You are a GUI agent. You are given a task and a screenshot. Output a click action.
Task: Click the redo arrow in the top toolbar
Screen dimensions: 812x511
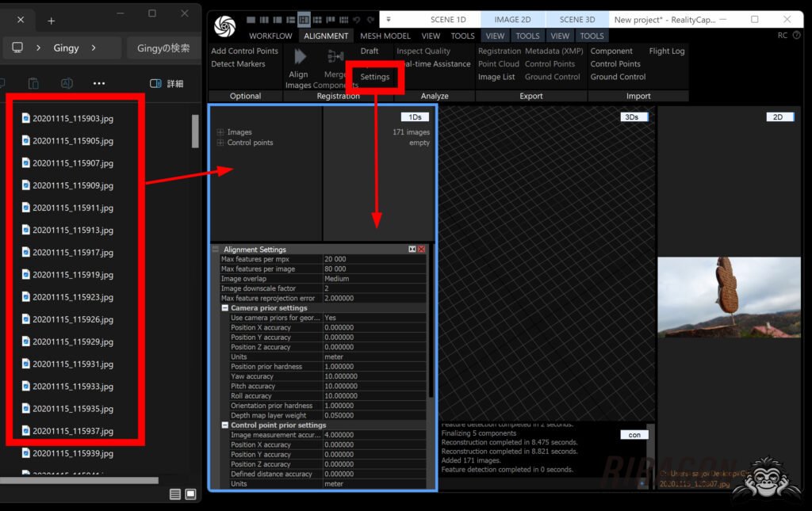pyautogui.click(x=370, y=19)
